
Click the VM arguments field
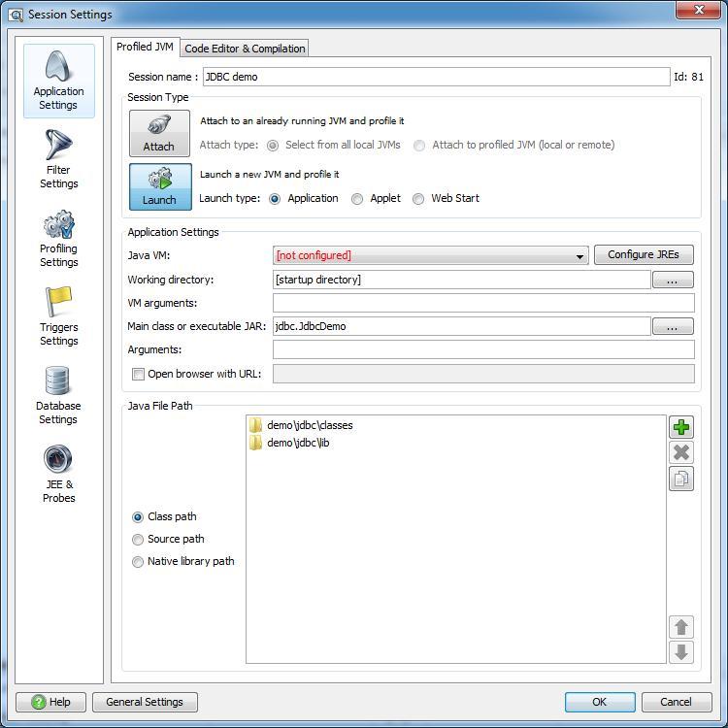483,303
